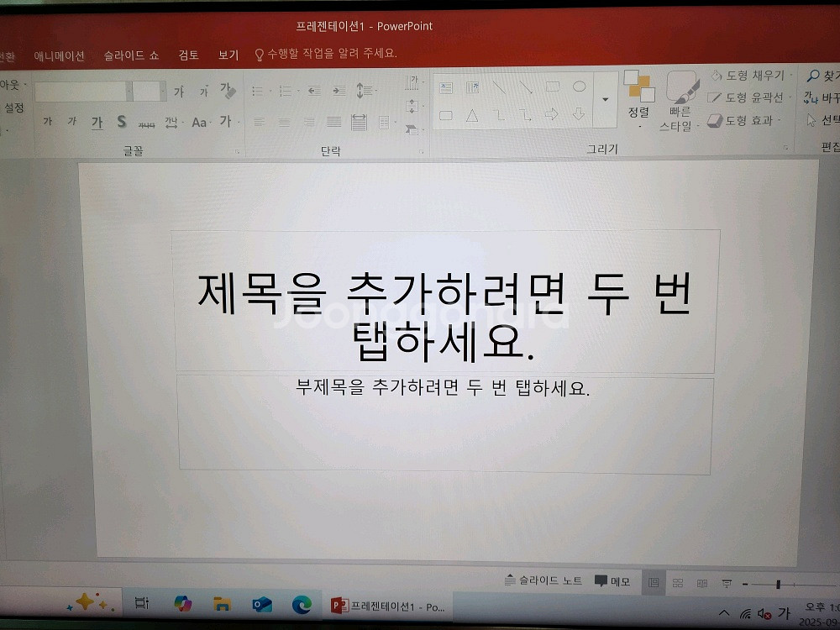
Task: Open the shapes gallery dropdown arrow
Action: tap(606, 99)
